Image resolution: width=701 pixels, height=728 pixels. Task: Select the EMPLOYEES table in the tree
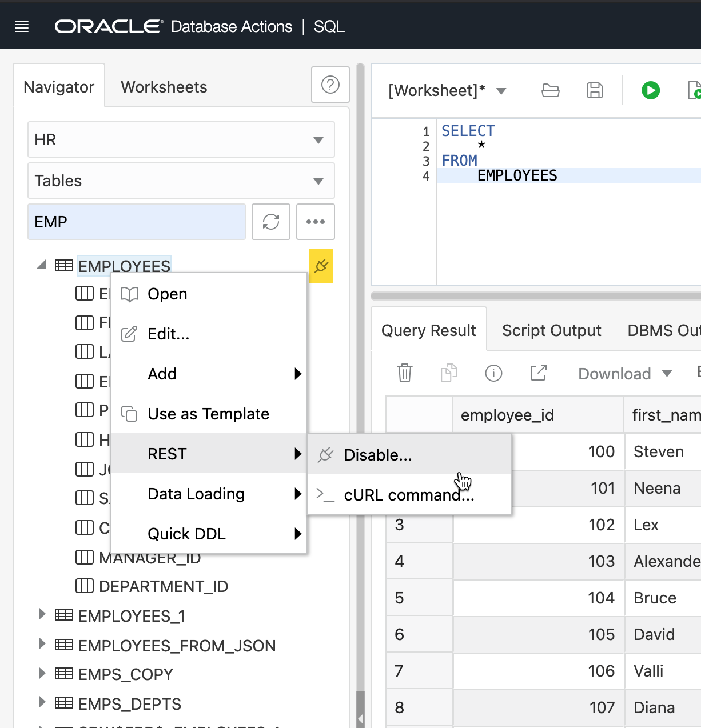point(124,266)
